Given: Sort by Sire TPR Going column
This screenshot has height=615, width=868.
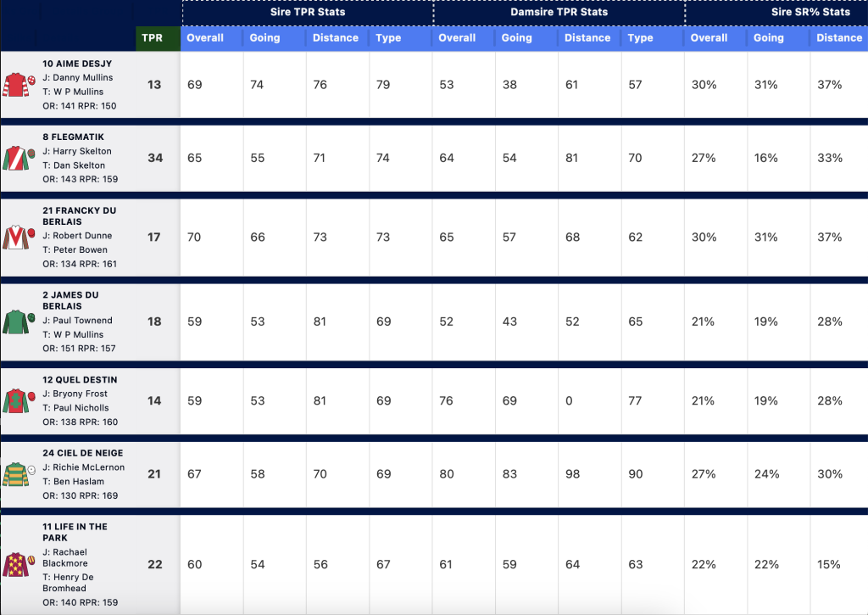Looking at the screenshot, I should click(264, 37).
